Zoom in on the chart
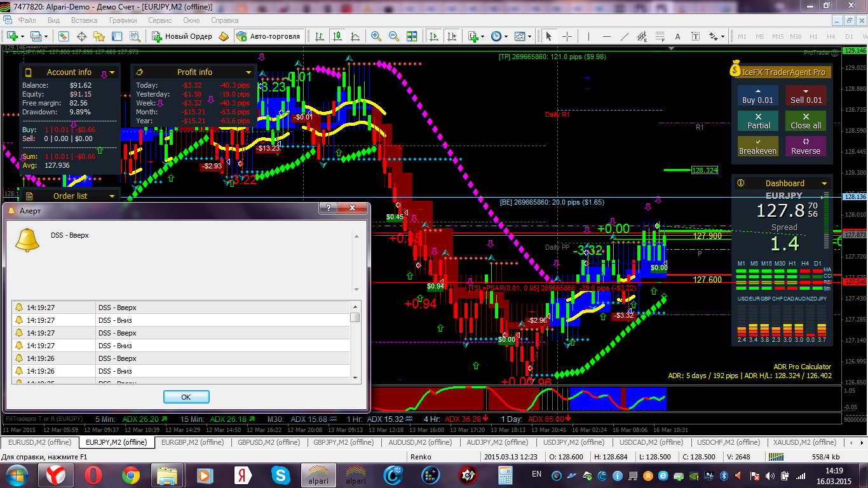The image size is (868, 488). click(x=376, y=36)
